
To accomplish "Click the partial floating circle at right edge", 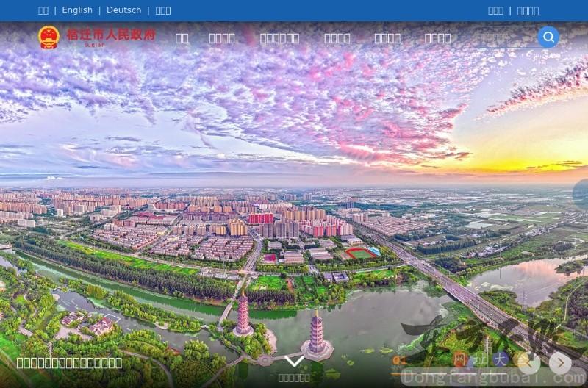I will (581, 194).
